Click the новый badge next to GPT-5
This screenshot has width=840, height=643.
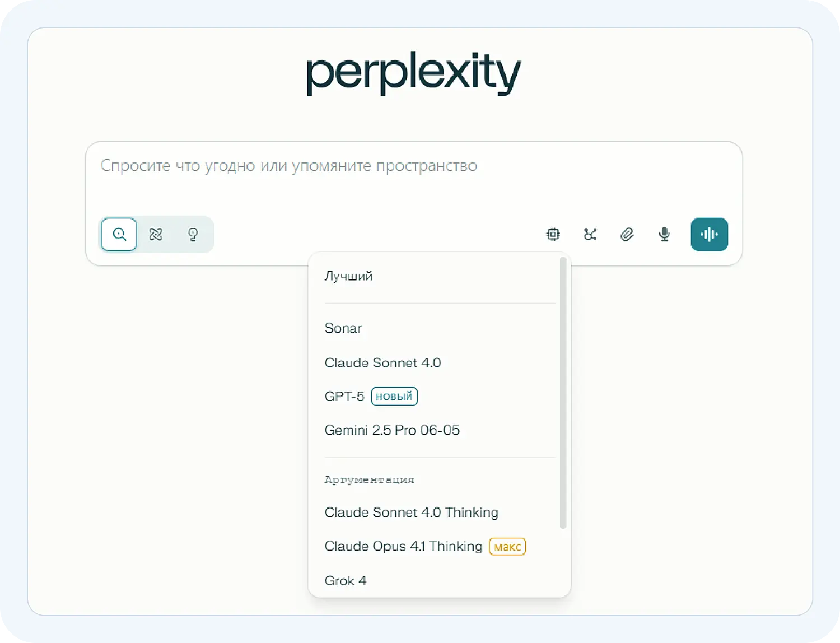394,396
